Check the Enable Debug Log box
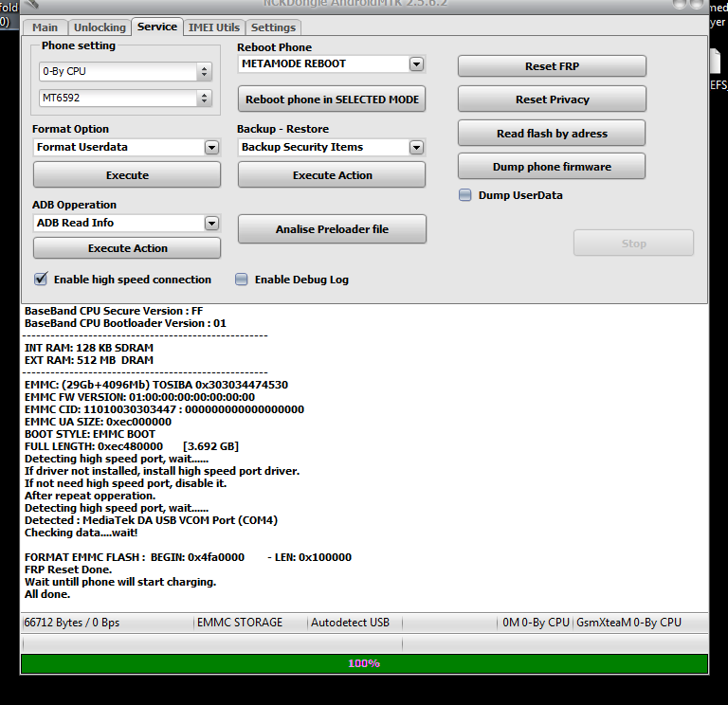 point(242,280)
